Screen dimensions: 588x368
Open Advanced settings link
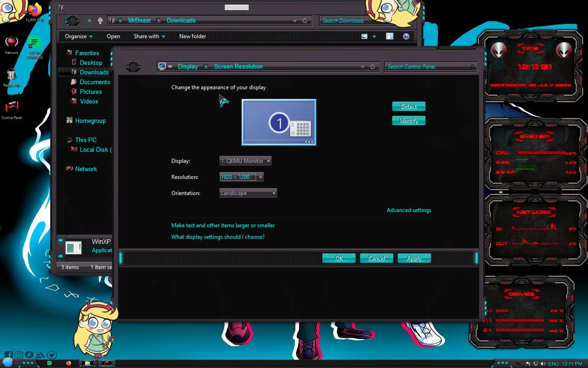click(409, 210)
